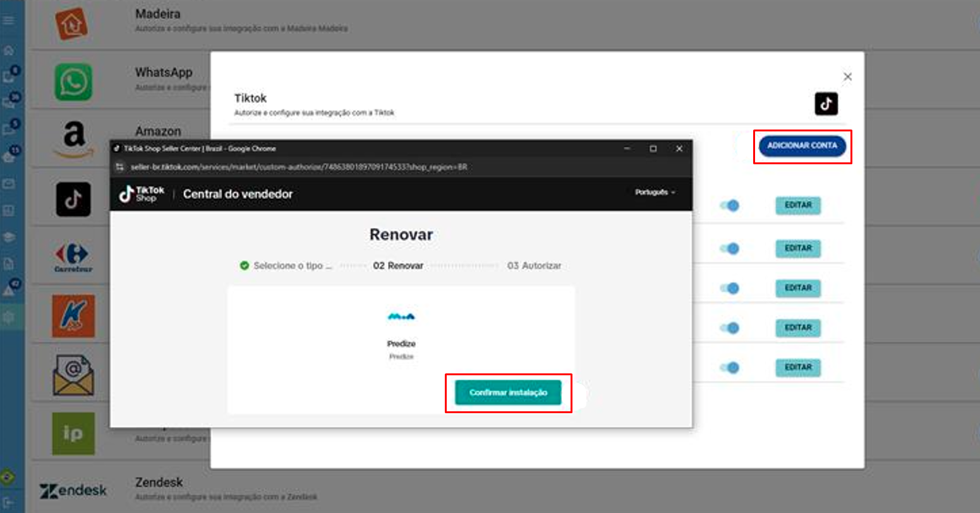Click the "Renovar" page heading

[x=401, y=234]
